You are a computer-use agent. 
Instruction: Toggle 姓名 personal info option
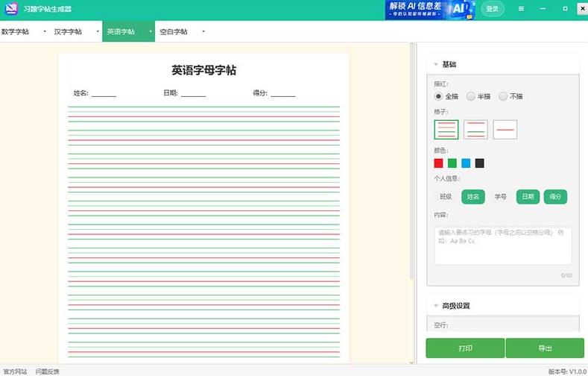(x=473, y=197)
